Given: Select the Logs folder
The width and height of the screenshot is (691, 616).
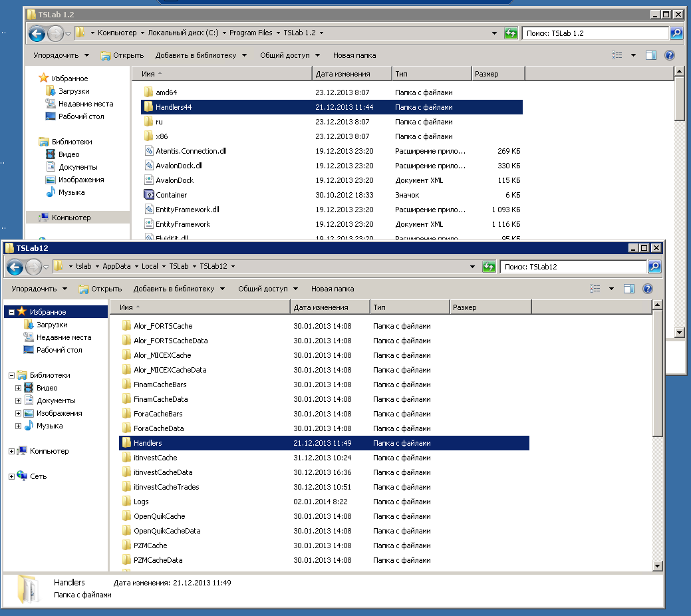Looking at the screenshot, I should point(141,502).
